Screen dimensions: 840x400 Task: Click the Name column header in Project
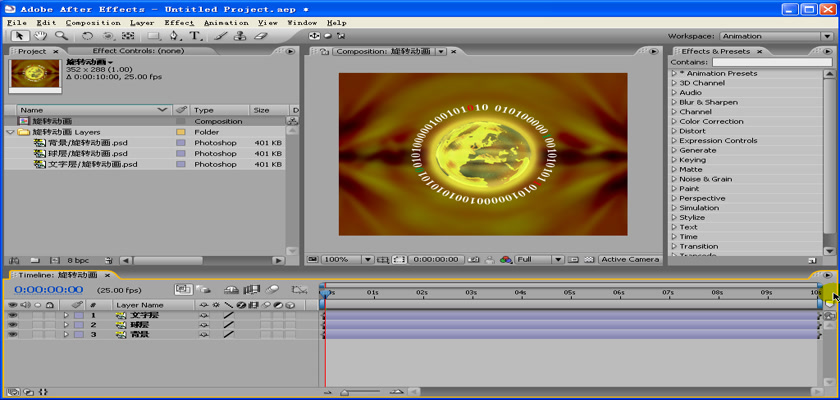pos(94,110)
